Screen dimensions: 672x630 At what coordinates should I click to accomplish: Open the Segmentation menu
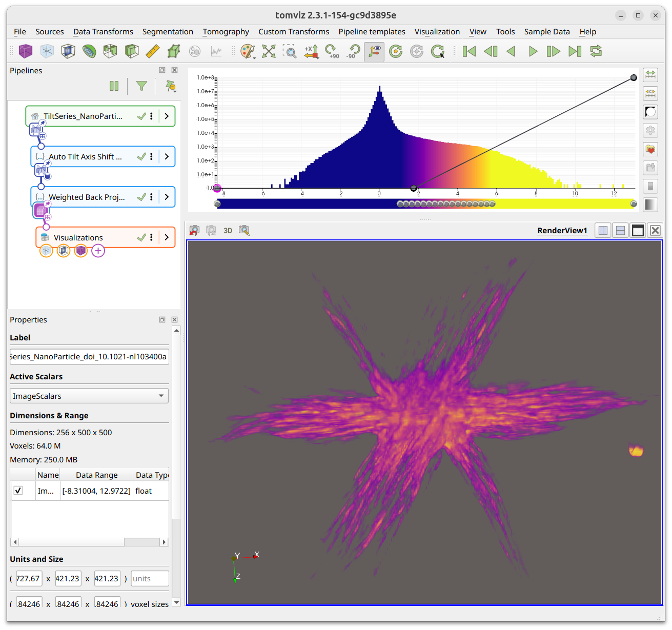168,32
